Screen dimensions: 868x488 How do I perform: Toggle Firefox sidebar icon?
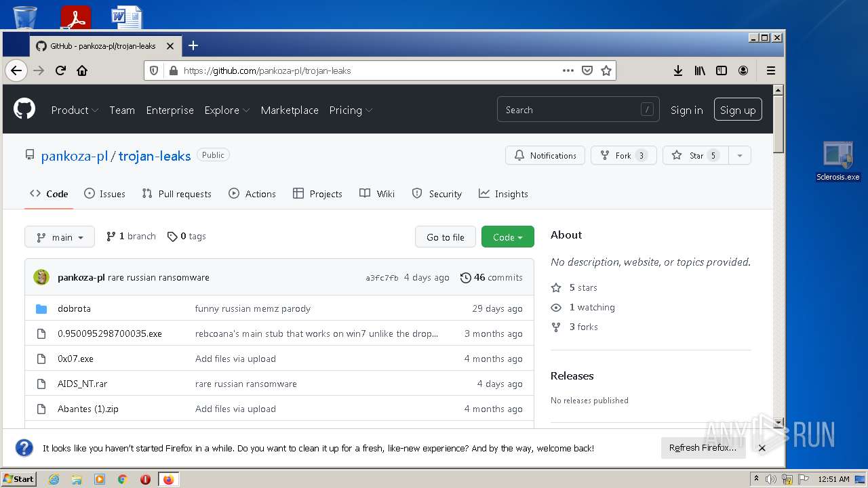[x=722, y=70]
